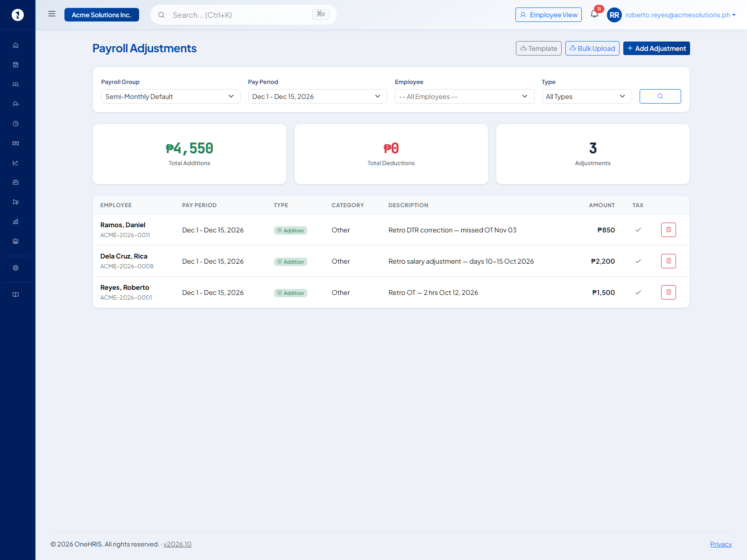Open the add-user recruitment icon in sidebar
747x560 pixels.
[x=15, y=104]
